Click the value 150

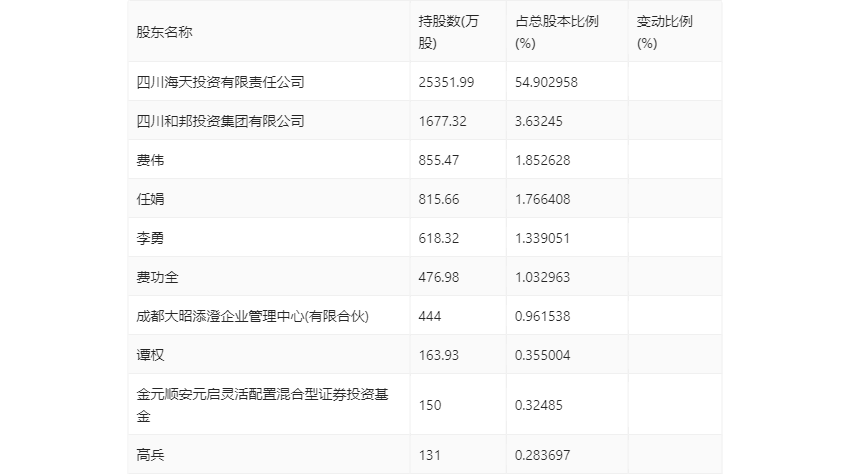pos(430,405)
